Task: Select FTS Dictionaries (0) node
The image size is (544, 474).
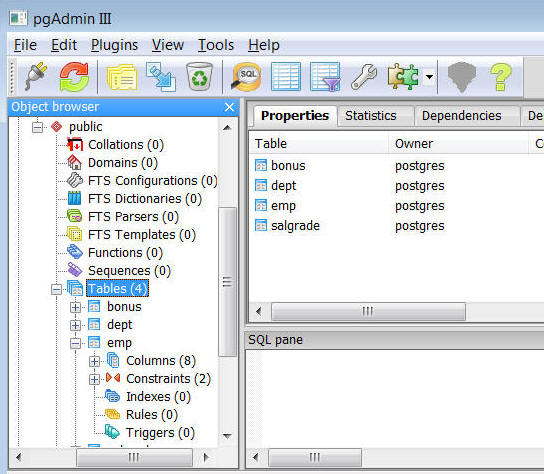Action: [145, 199]
